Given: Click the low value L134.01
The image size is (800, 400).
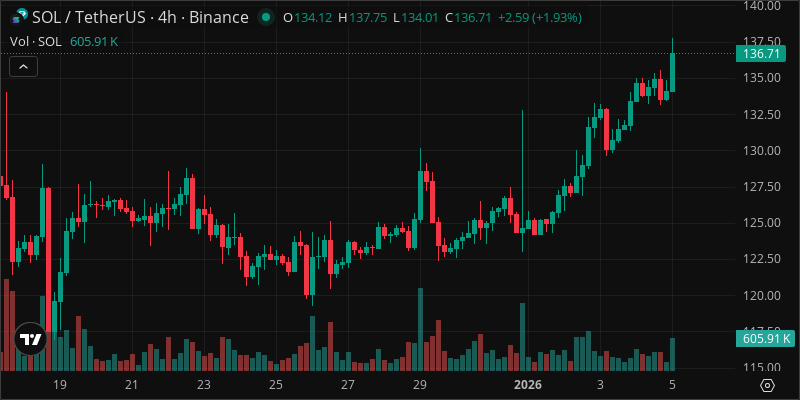Looking at the screenshot, I should (x=416, y=18).
